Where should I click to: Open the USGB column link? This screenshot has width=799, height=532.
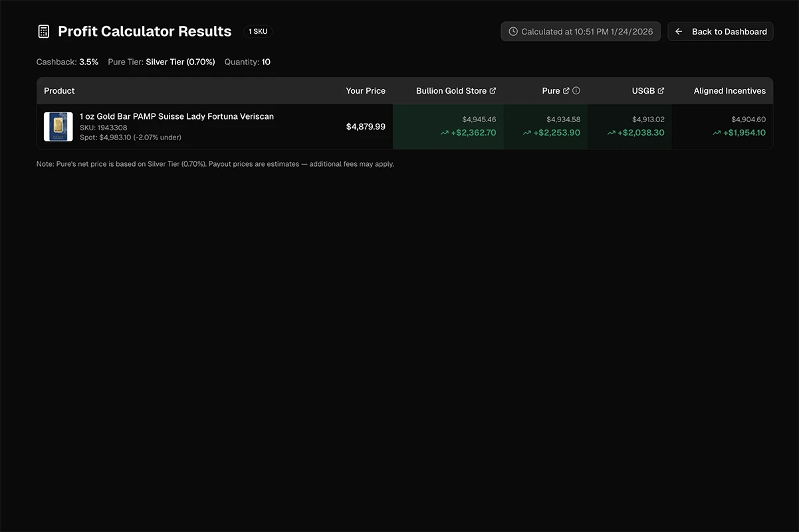[643, 90]
